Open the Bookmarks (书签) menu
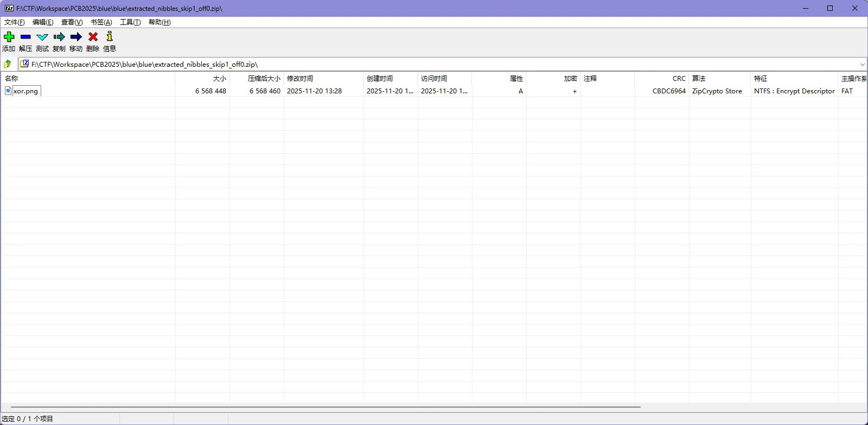The height and width of the screenshot is (425, 868). (101, 22)
